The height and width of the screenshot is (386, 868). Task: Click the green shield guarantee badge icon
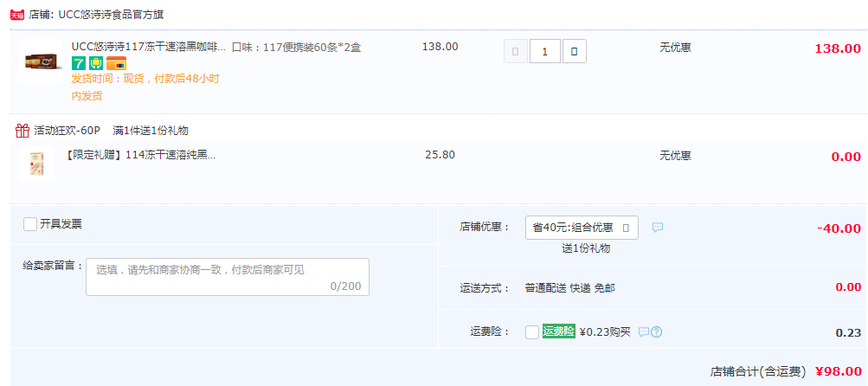pyautogui.click(x=96, y=63)
